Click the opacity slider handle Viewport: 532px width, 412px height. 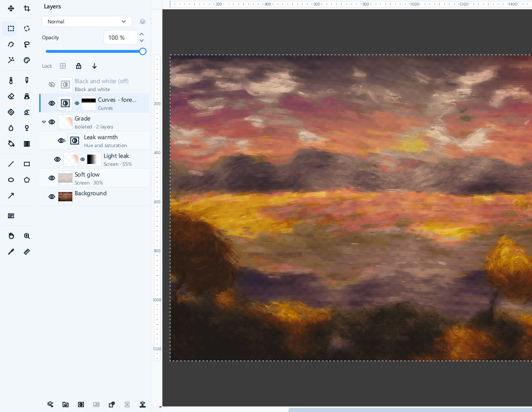[x=143, y=51]
